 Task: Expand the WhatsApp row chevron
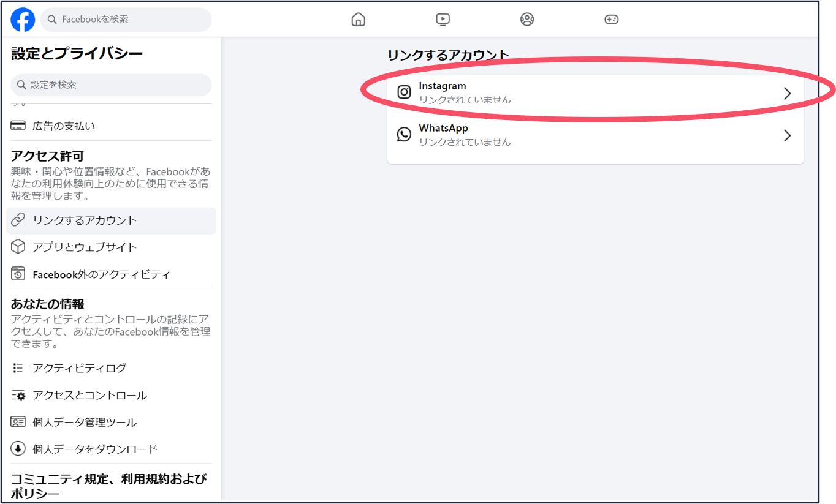pyautogui.click(x=788, y=135)
